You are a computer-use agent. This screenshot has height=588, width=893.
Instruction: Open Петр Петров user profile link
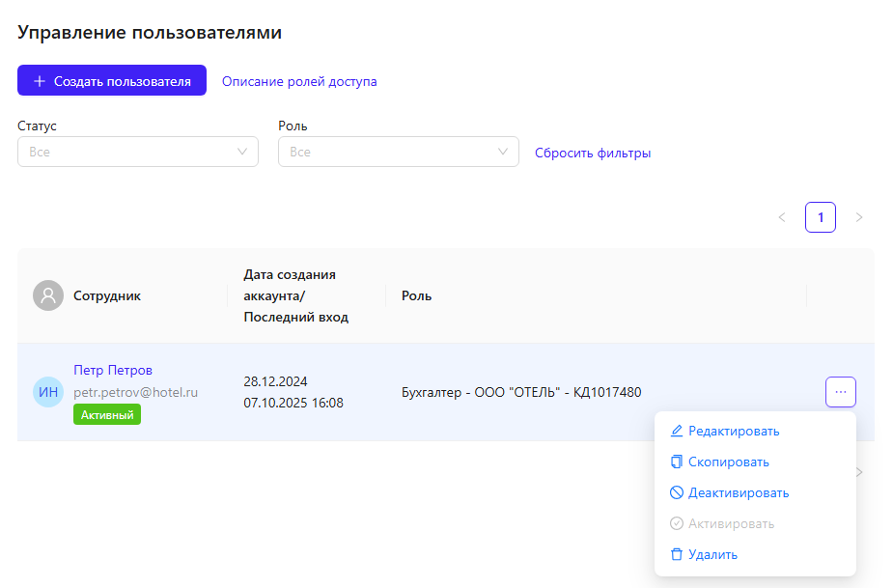(113, 370)
